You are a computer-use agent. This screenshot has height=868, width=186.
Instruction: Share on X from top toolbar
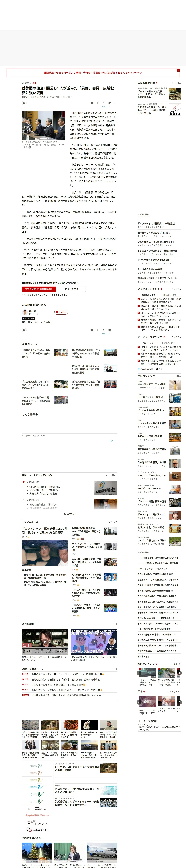point(104,103)
